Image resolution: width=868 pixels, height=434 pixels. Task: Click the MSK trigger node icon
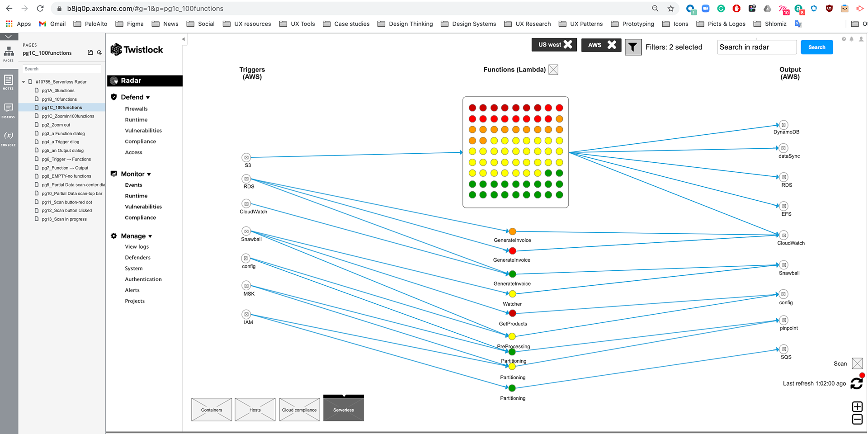click(x=246, y=286)
